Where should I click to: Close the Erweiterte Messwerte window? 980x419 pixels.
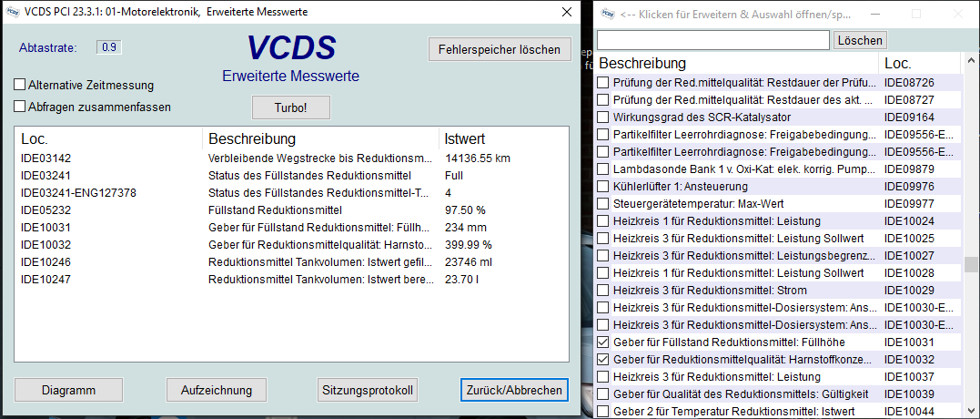click(x=567, y=12)
